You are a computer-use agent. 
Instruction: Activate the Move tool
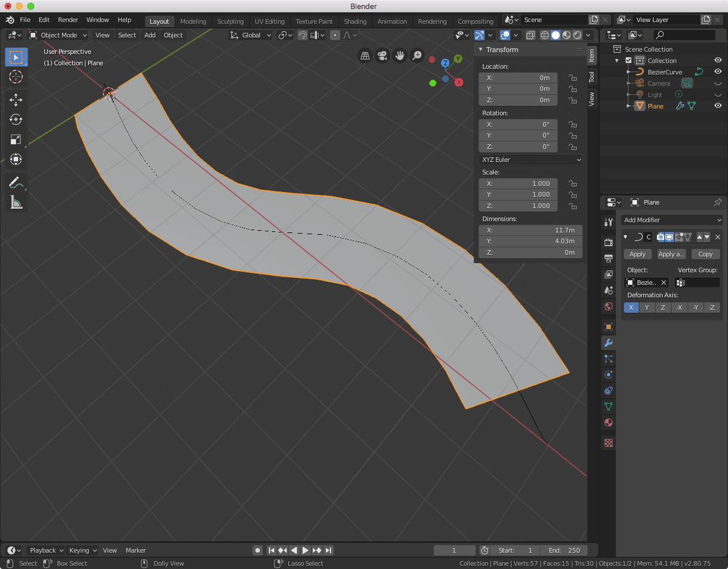click(x=16, y=99)
